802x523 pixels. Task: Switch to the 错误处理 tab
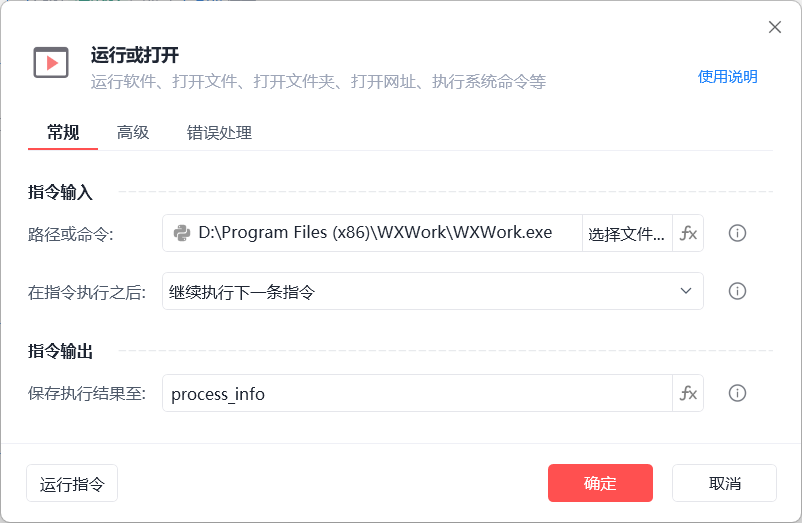point(219,133)
